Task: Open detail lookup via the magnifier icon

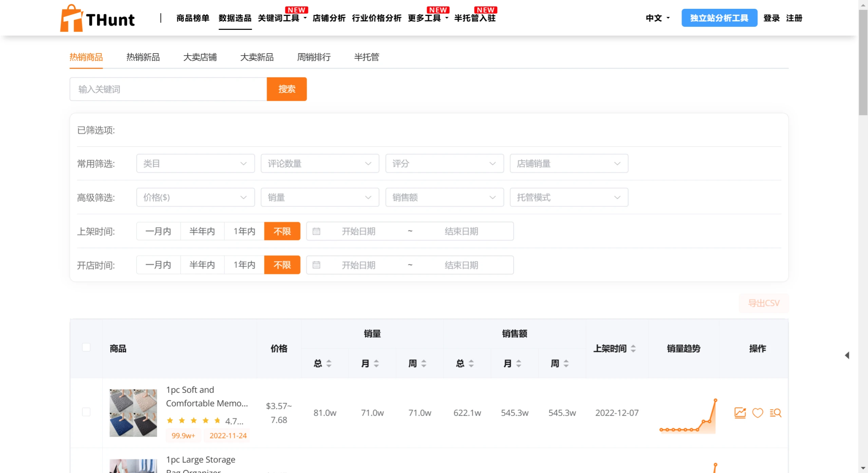Action: pos(776,413)
